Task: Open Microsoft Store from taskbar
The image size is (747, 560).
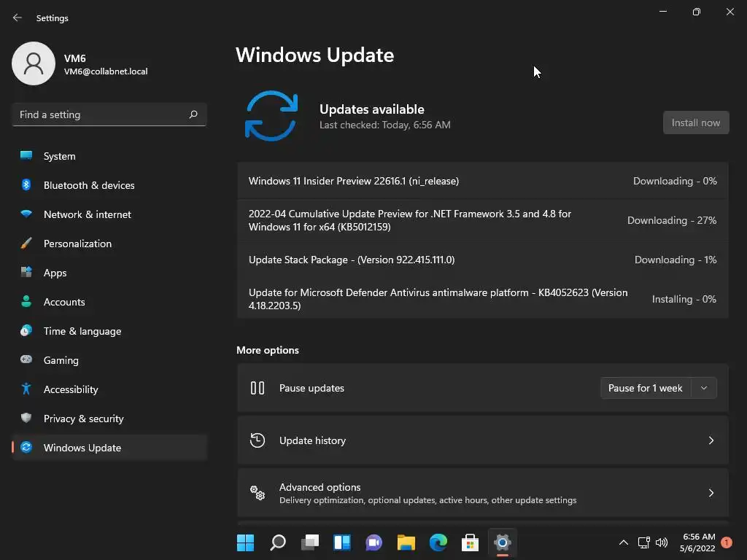Action: coord(471,542)
